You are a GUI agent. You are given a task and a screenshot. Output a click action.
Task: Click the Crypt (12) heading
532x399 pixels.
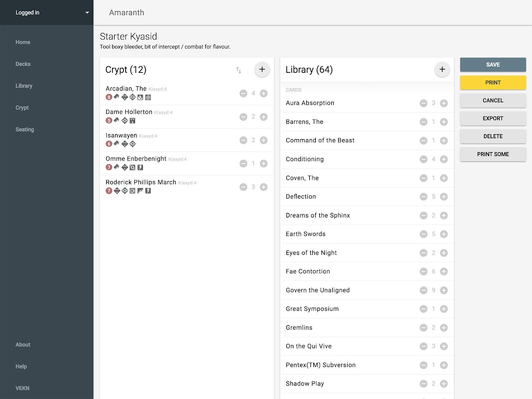[x=126, y=70]
